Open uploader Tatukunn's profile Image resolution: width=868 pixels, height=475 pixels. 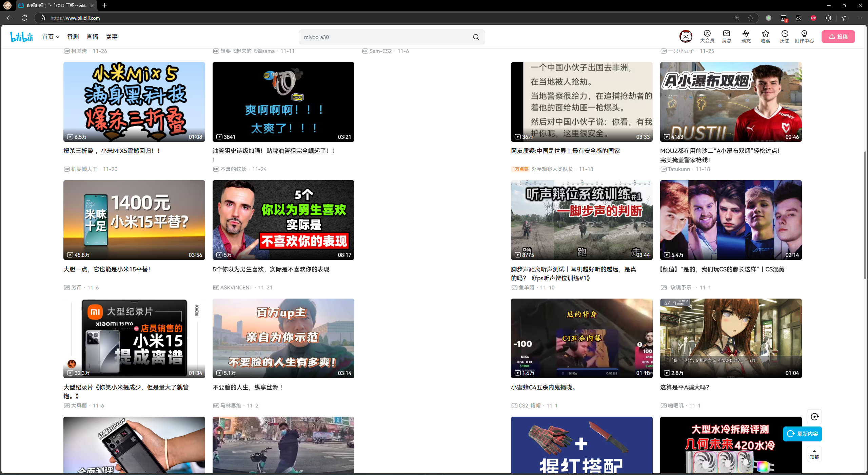coord(679,169)
